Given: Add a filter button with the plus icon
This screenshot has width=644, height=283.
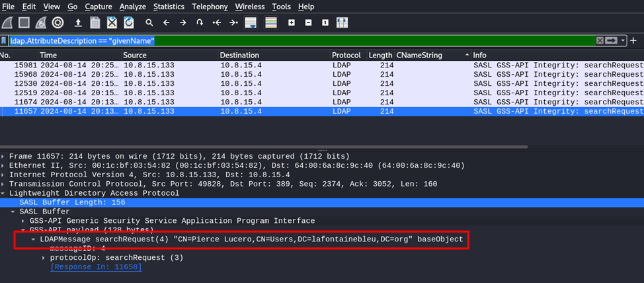Looking at the screenshot, I should (633, 40).
